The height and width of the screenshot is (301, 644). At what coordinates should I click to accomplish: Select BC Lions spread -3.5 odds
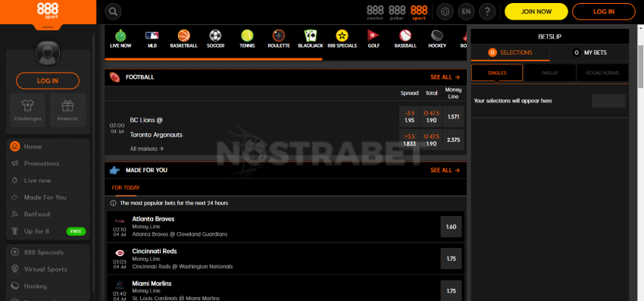pyautogui.click(x=409, y=116)
